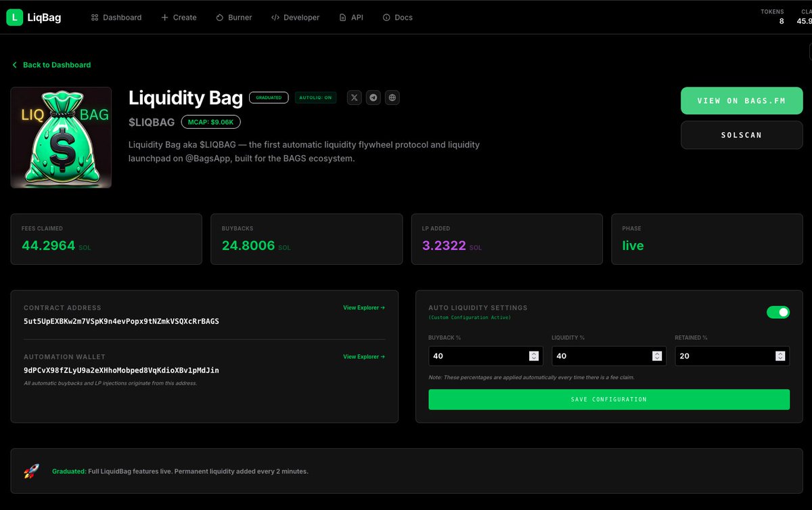The width and height of the screenshot is (812, 510).
Task: Disable the Auto Liquidity Settings toggle
Action: point(778,312)
